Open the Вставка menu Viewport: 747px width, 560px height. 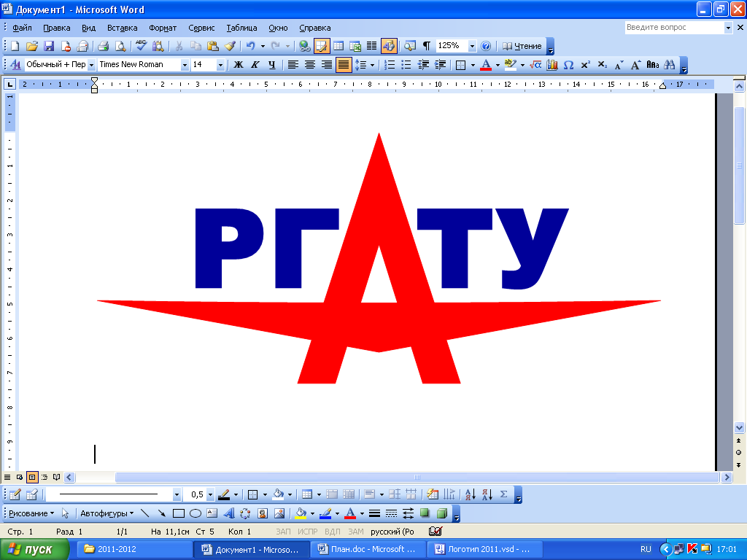pos(122,28)
